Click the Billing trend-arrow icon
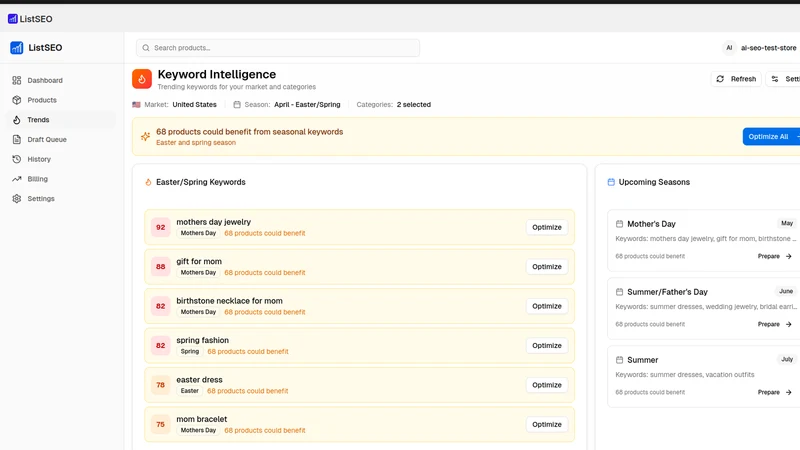This screenshot has width=800, height=450. click(17, 179)
